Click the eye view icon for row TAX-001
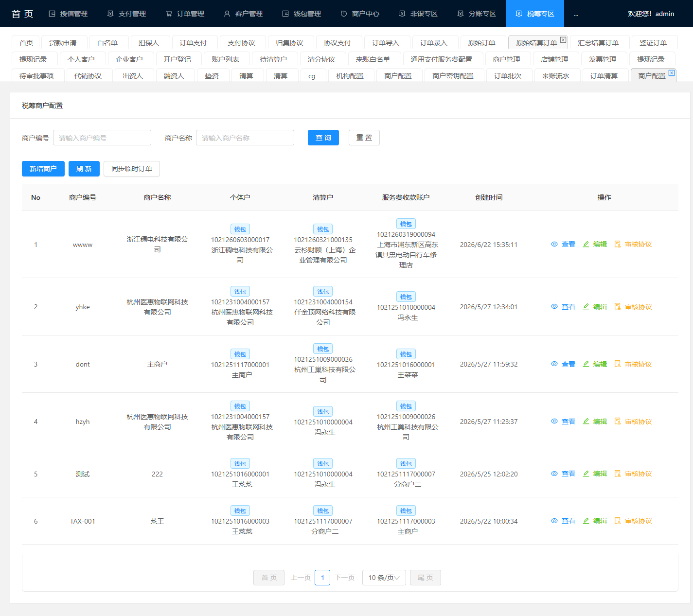The height and width of the screenshot is (616, 693). pos(554,521)
